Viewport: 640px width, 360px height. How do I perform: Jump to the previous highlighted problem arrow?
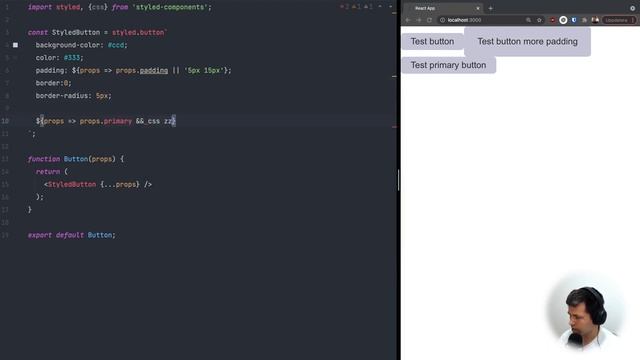coord(380,7)
